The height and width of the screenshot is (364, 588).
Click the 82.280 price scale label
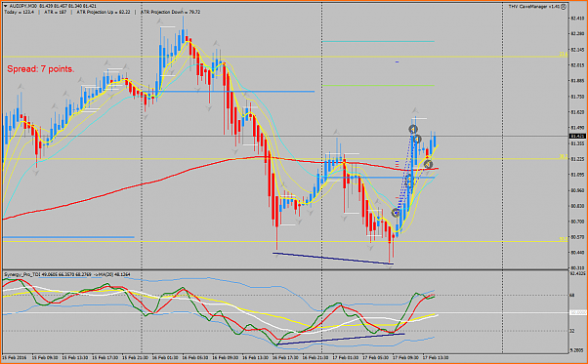(577, 34)
